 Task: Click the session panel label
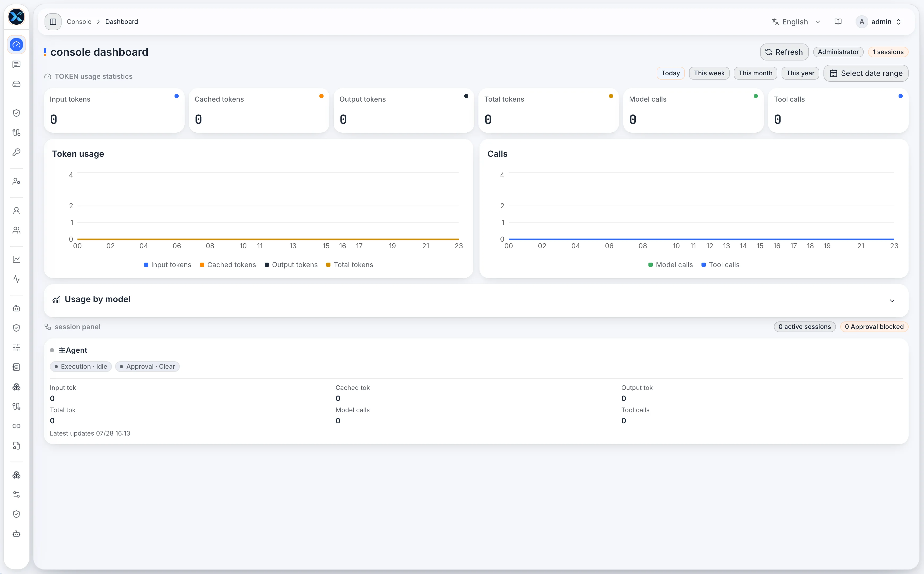pos(77,327)
